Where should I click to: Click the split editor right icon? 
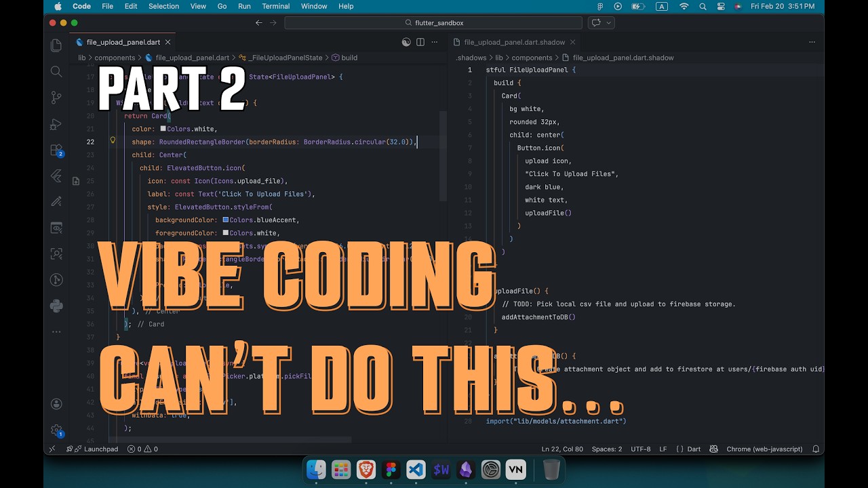click(x=420, y=42)
